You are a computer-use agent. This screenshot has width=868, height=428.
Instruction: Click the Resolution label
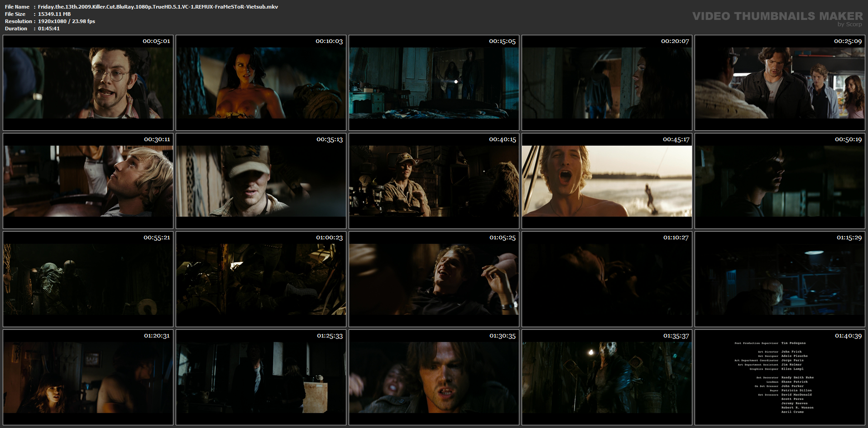pos(19,21)
